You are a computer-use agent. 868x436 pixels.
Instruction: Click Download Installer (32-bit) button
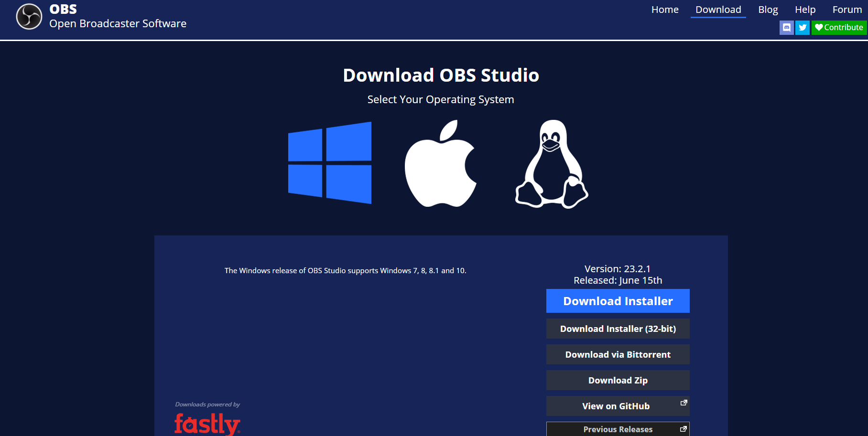[618, 329]
